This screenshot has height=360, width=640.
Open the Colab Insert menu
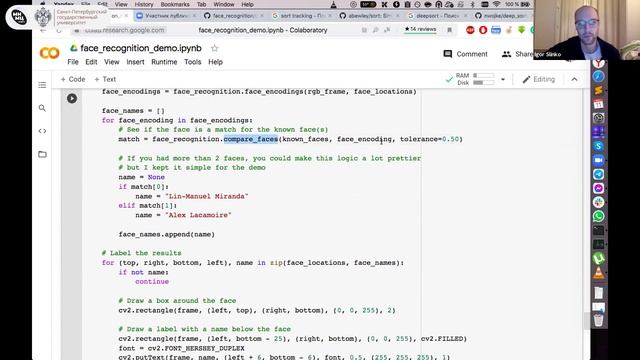[135, 62]
